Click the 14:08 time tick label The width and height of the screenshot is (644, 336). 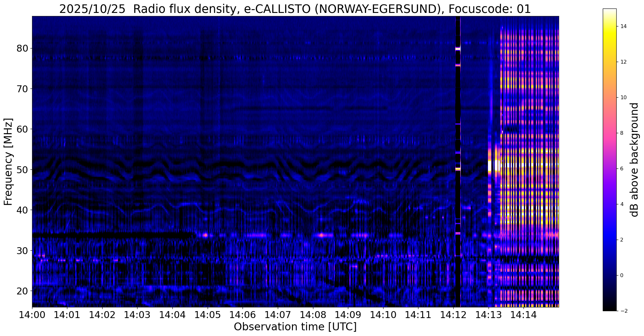pos(313,315)
